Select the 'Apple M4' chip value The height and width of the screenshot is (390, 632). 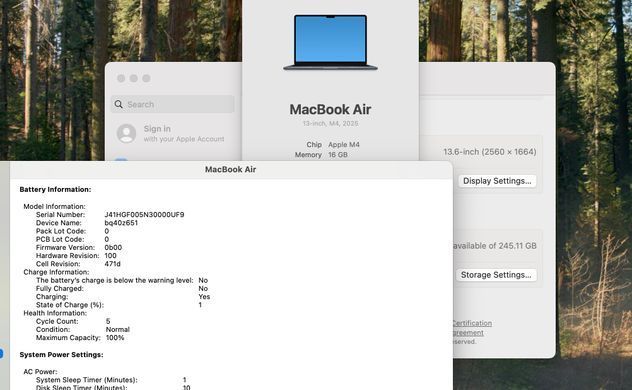pos(344,145)
